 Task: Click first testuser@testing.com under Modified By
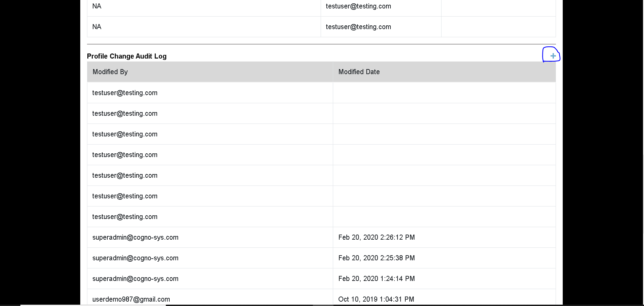125,93
